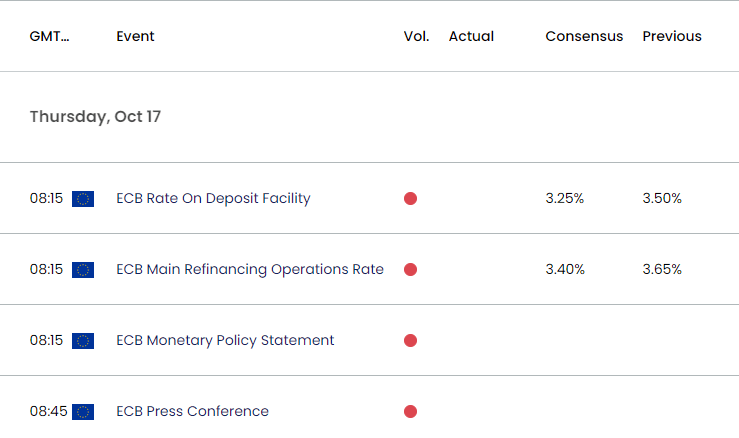Click the Vol. column header
Screen dimensions: 739x438
pyautogui.click(x=416, y=36)
